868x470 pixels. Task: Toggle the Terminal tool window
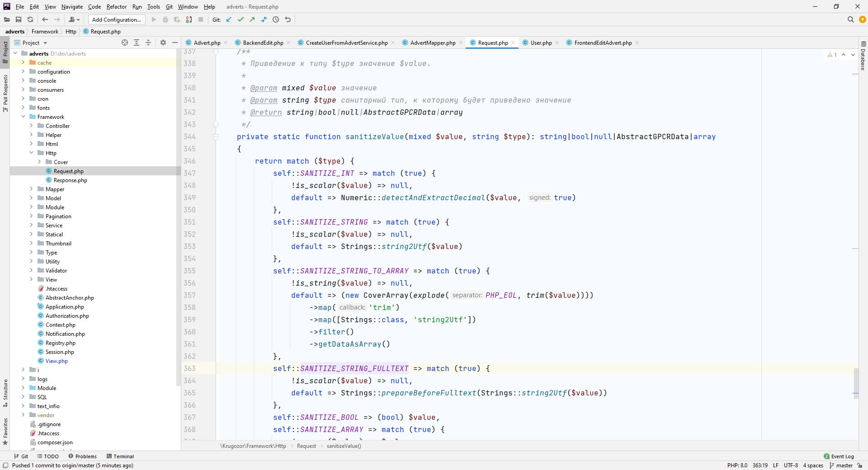point(120,456)
